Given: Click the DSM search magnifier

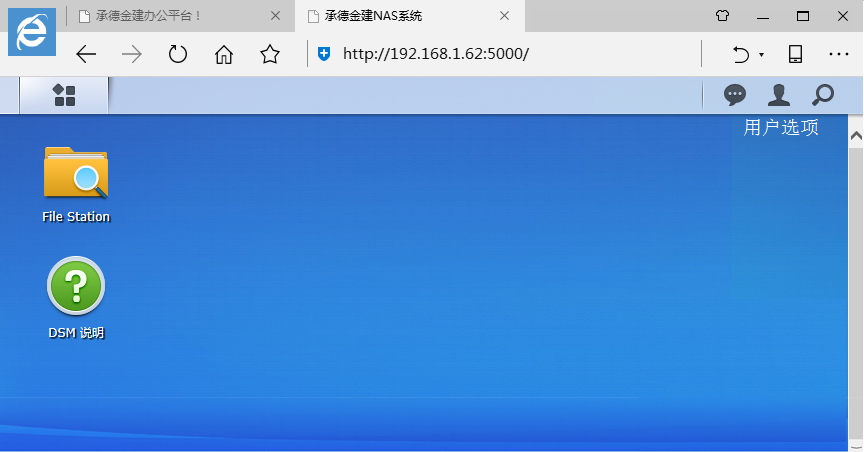Looking at the screenshot, I should pyautogui.click(x=823, y=95).
